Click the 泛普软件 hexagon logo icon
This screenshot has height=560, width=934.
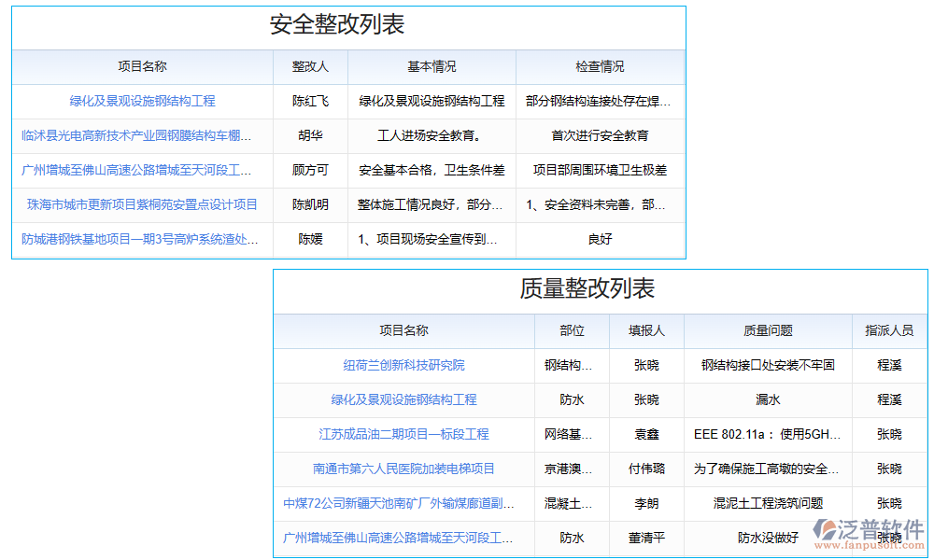pos(828,529)
